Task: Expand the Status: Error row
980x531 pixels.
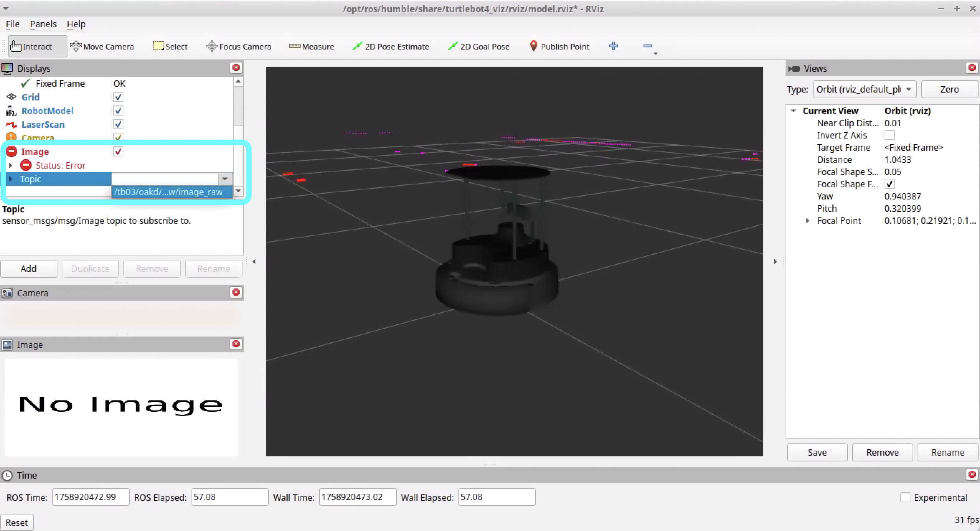Action: (11, 166)
